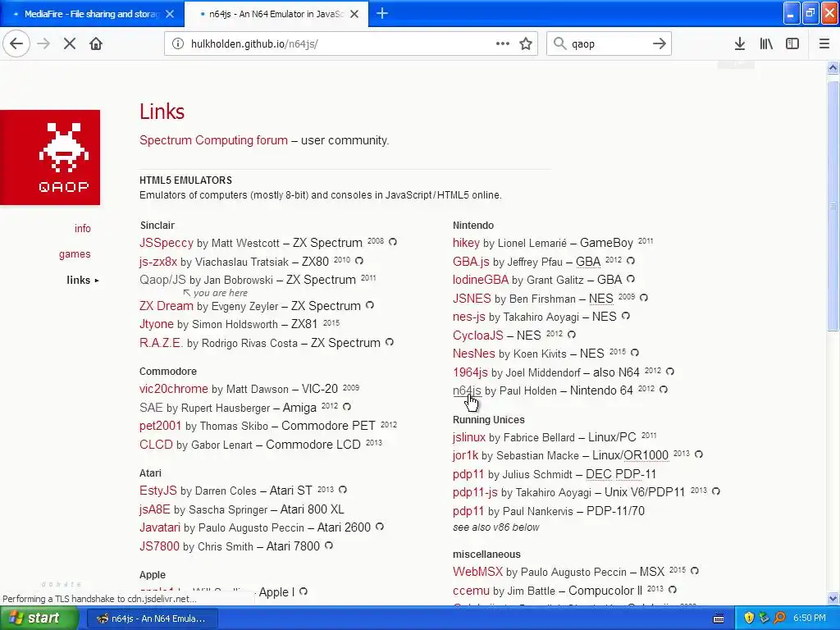Open GitHub icon next to GBA.js
Viewport: 840px width, 630px height.
pos(631,260)
